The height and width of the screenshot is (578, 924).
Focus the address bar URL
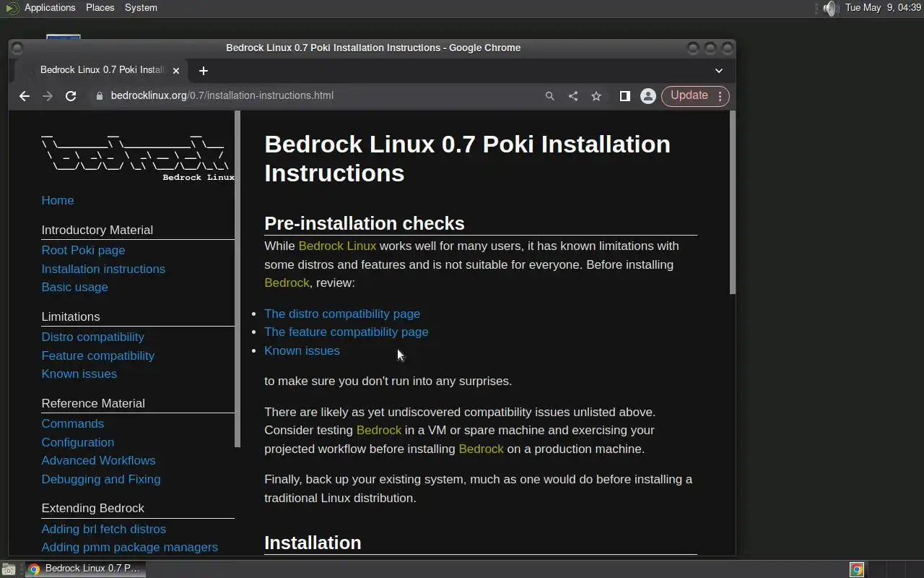tap(222, 95)
